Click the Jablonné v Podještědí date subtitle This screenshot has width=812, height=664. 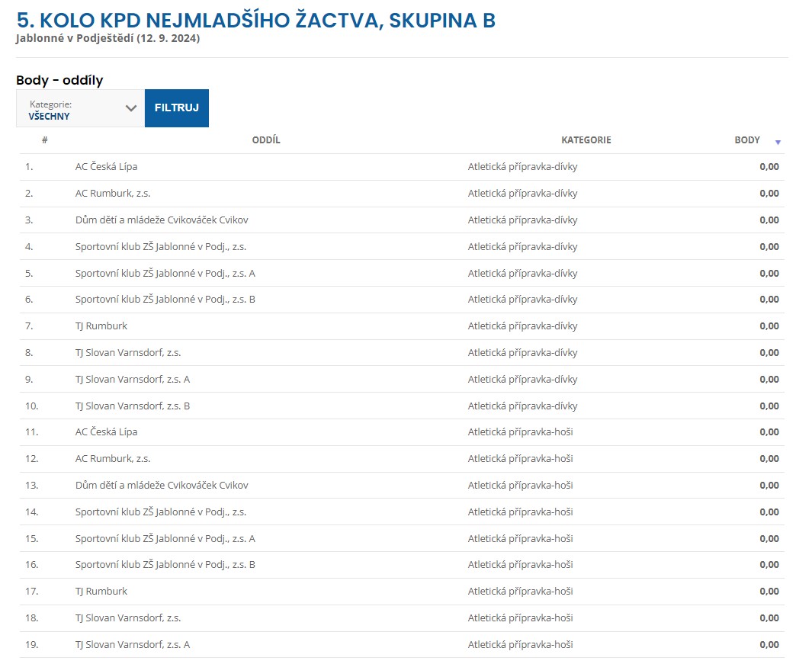tap(108, 38)
